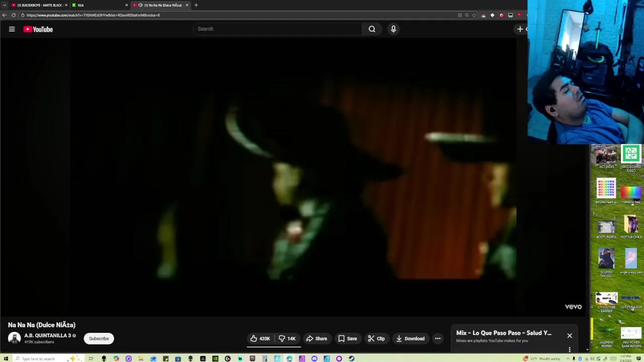Create a Clip of this video
Viewport: 644px width, 362px height.
pyautogui.click(x=376, y=338)
